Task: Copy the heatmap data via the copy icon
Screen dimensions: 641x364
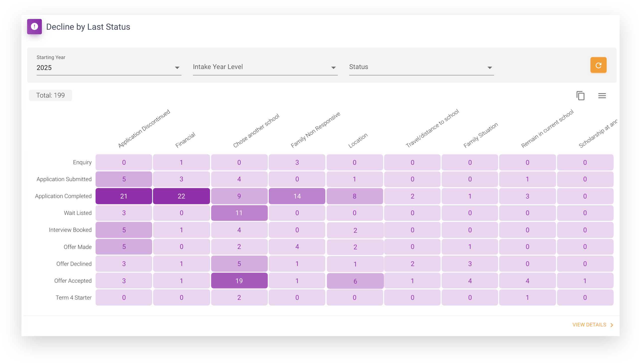Action: [x=580, y=96]
